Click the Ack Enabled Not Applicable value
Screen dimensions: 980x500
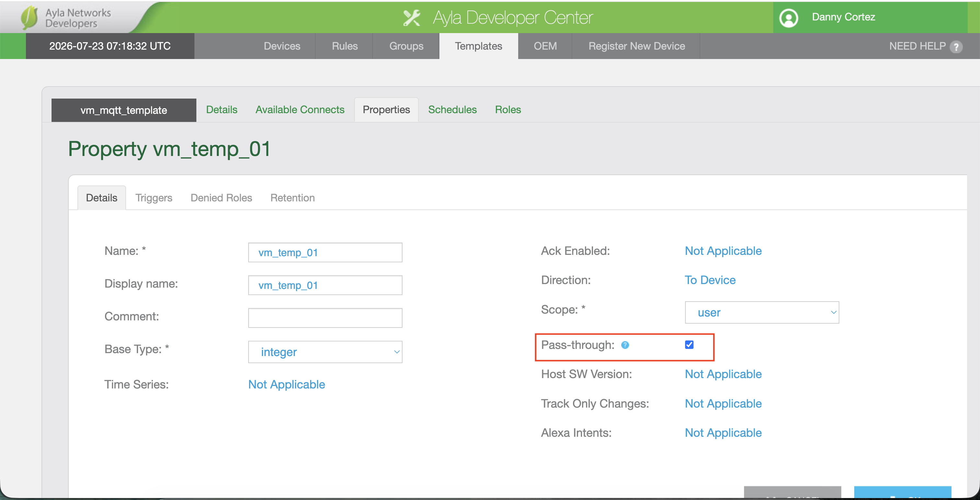click(x=723, y=251)
